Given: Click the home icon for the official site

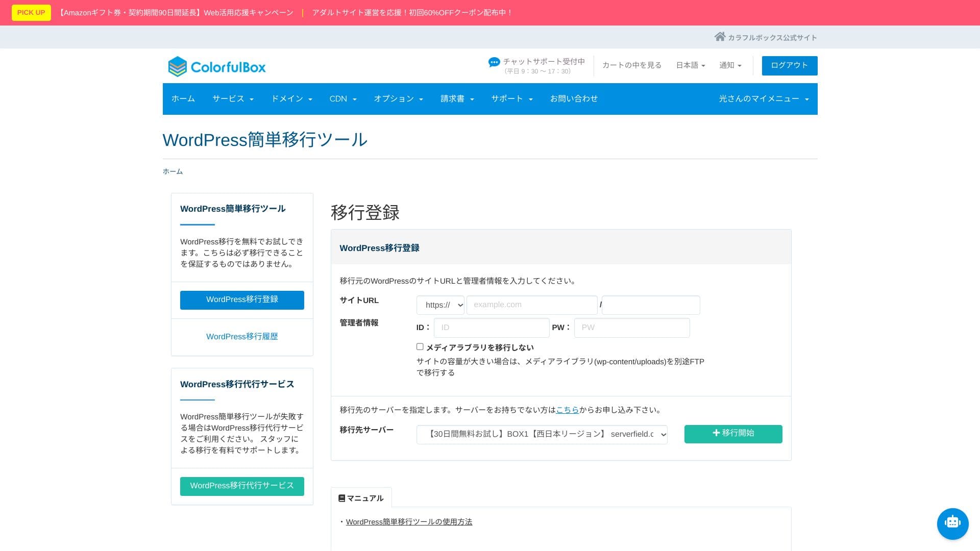Looking at the screenshot, I should pyautogui.click(x=720, y=37).
